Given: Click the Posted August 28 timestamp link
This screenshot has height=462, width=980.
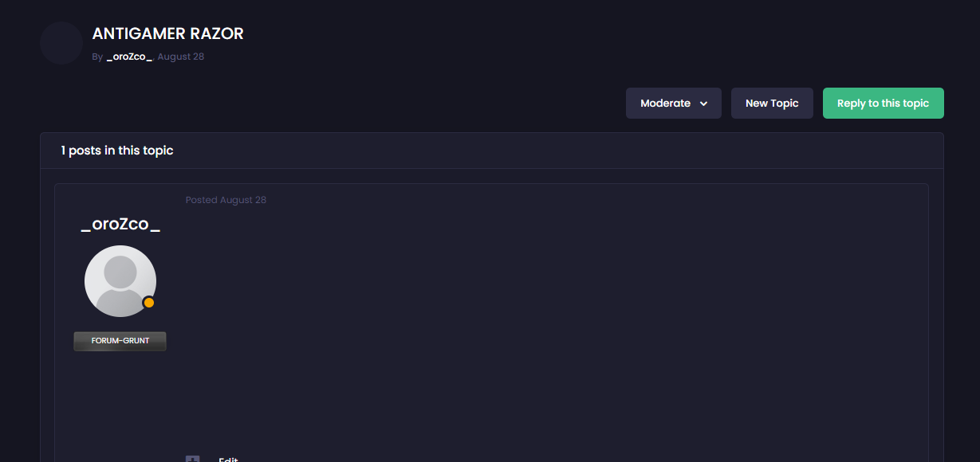Looking at the screenshot, I should click(226, 200).
